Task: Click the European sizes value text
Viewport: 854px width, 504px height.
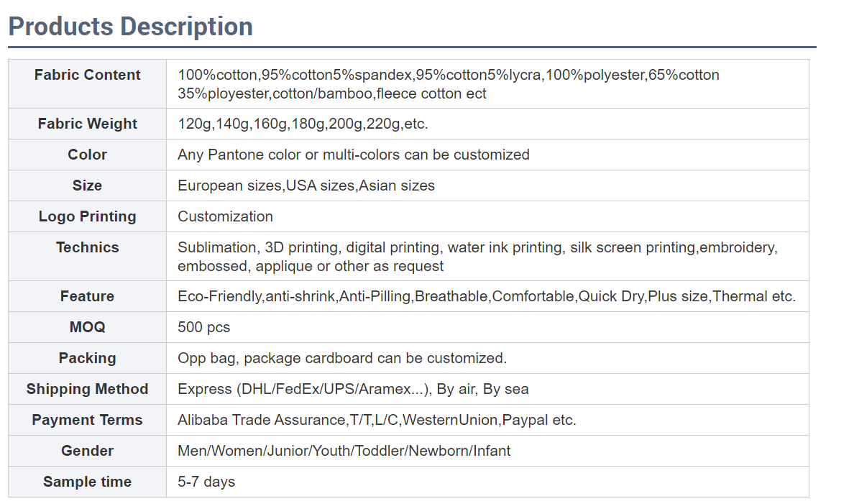Action: point(229,185)
